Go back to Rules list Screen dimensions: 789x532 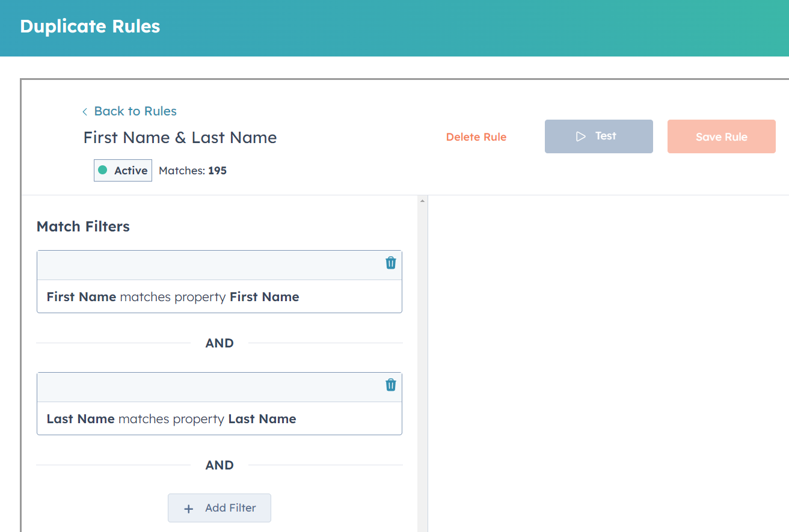tap(135, 111)
